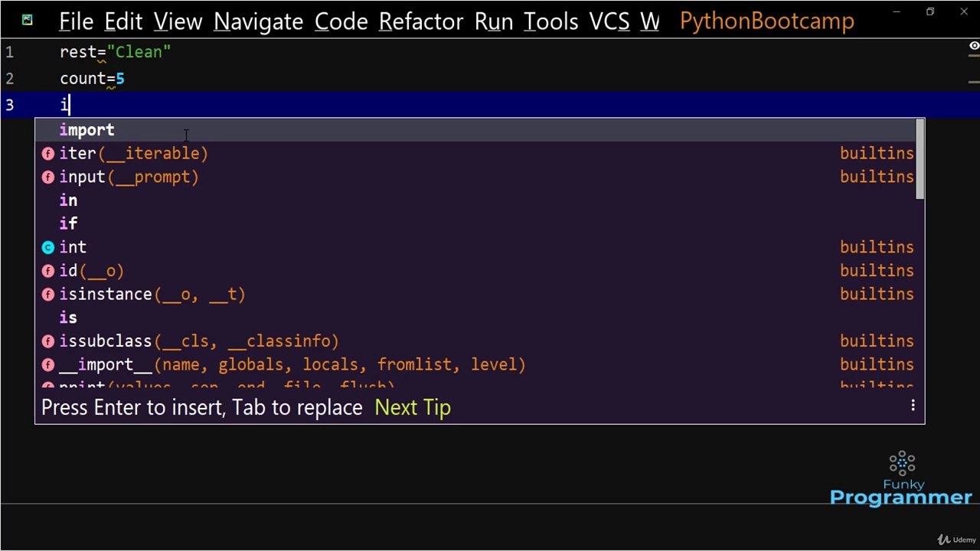Click the function icon beside __import__
Image resolution: width=980 pixels, height=551 pixels.
point(48,365)
